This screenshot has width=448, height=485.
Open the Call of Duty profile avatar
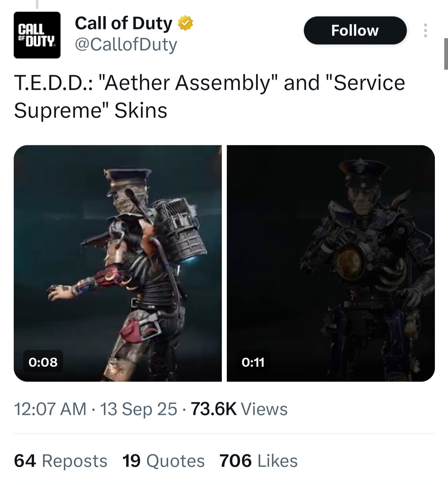point(37,35)
